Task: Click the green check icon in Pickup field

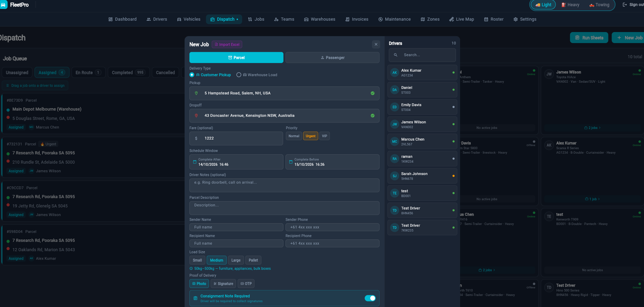Action: point(373,93)
